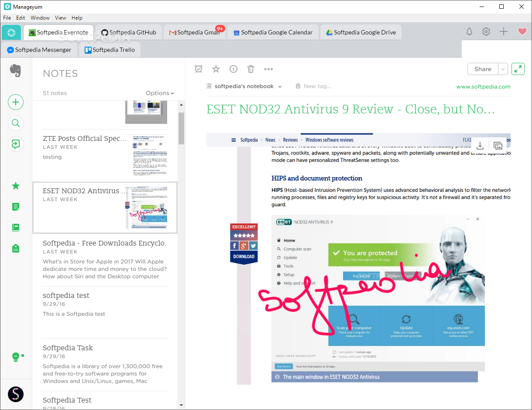
Task: Open Softpedia - Free Downloads Encyclo. note
Action: (105, 260)
